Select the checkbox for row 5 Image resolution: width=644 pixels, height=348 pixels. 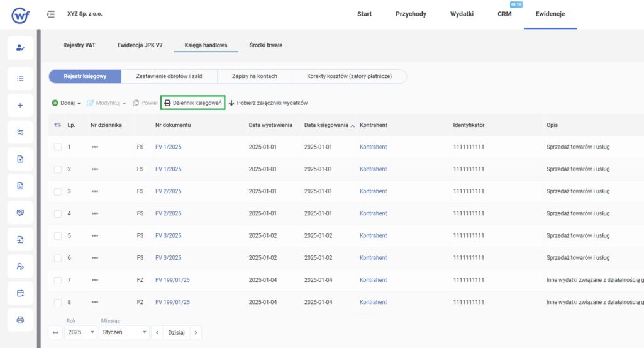[58, 236]
